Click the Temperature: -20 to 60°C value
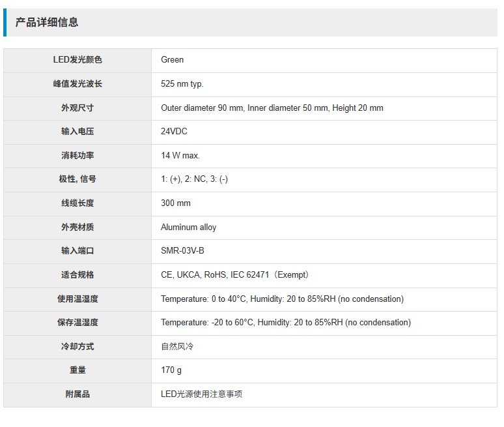The height and width of the screenshot is (427, 504). [286, 323]
